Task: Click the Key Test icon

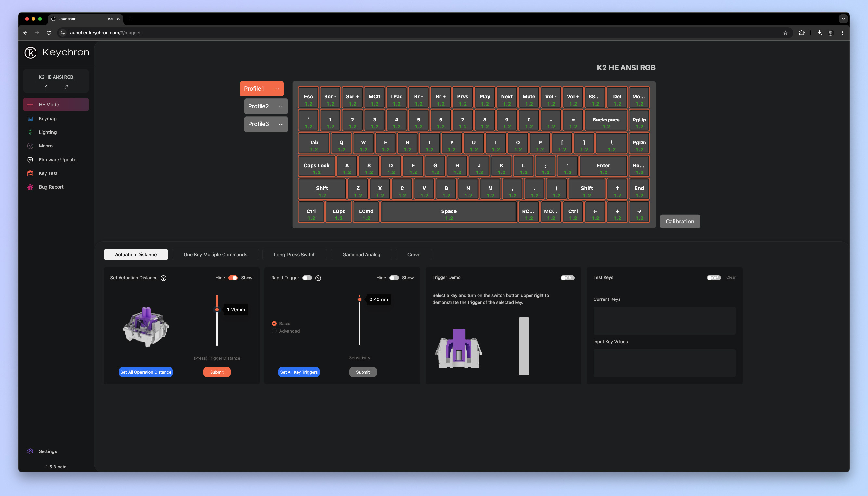Action: point(30,173)
